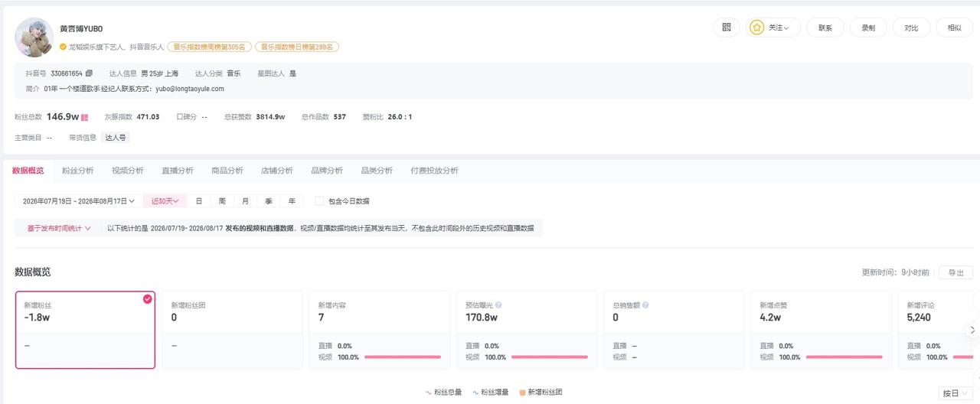980x404 pixels.
Task: Switch to 付费投放分析 tab
Action: coord(434,171)
